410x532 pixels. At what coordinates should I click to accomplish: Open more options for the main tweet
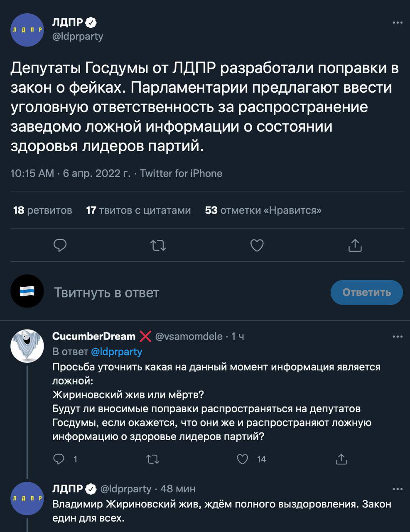tap(397, 22)
